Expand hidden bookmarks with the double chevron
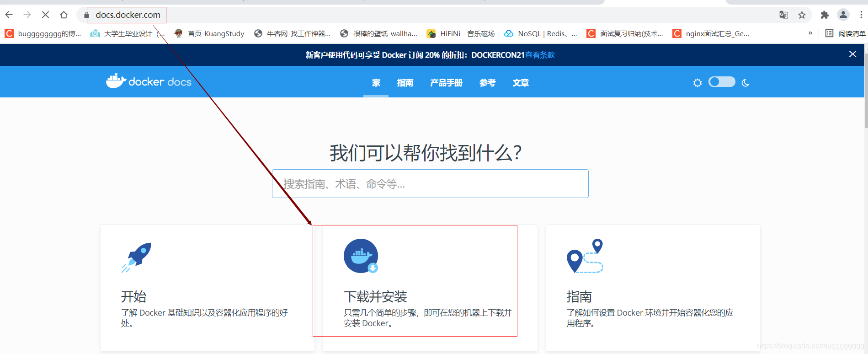868x354 pixels. coord(810,33)
